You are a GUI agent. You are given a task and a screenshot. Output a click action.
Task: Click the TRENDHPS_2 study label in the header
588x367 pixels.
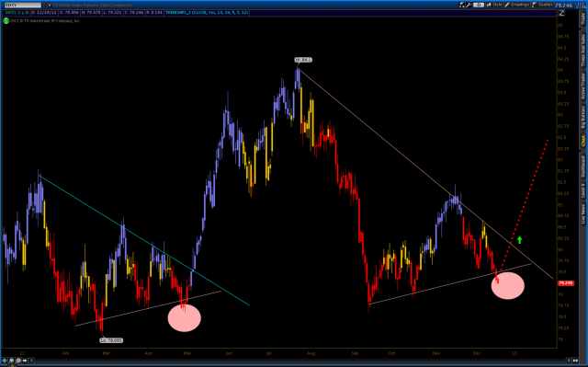207,13
